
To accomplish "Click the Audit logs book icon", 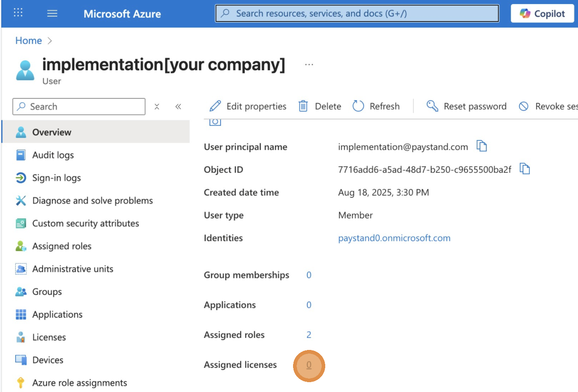I will (21, 155).
